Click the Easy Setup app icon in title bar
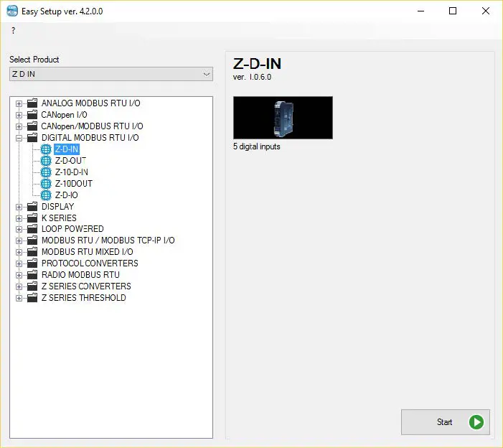The height and width of the screenshot is (448, 503). click(12, 11)
